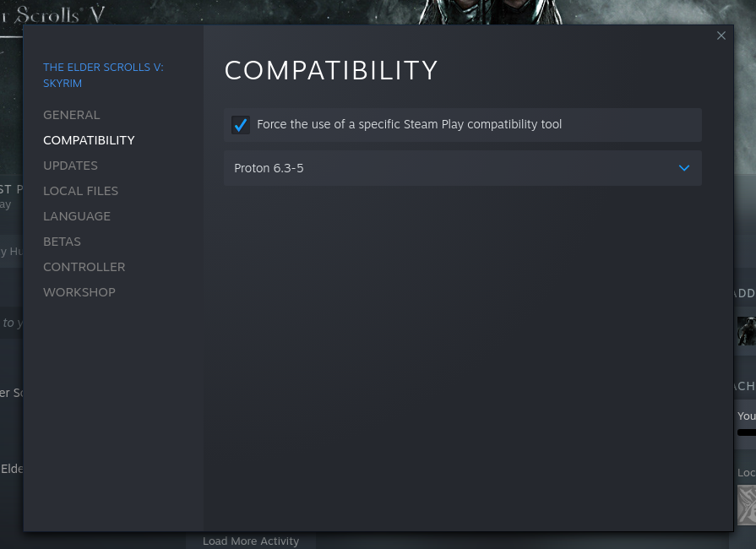The image size is (756, 549).
Task: Click Load More Activity button
Action: click(251, 541)
